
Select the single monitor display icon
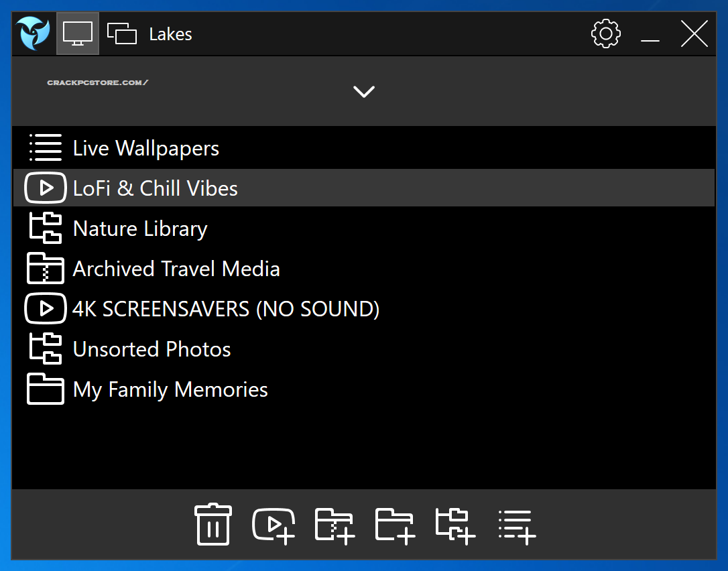78,34
